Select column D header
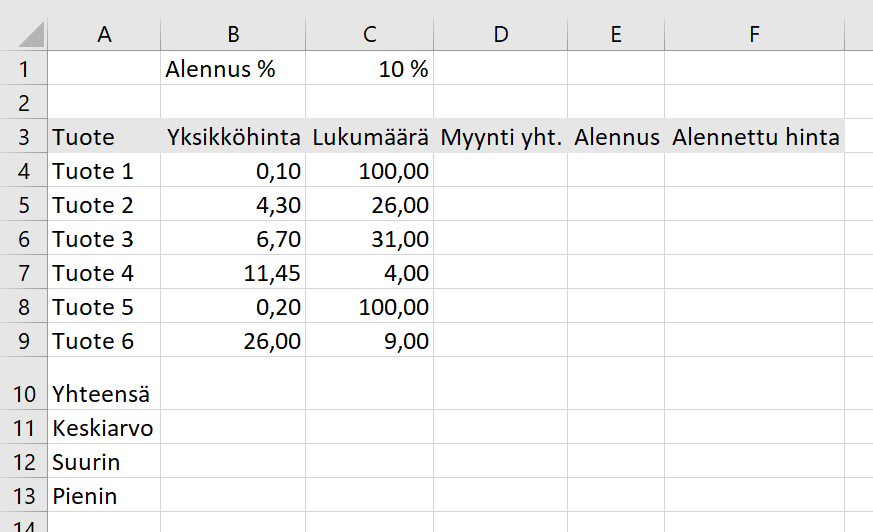873x532 pixels. [501, 34]
